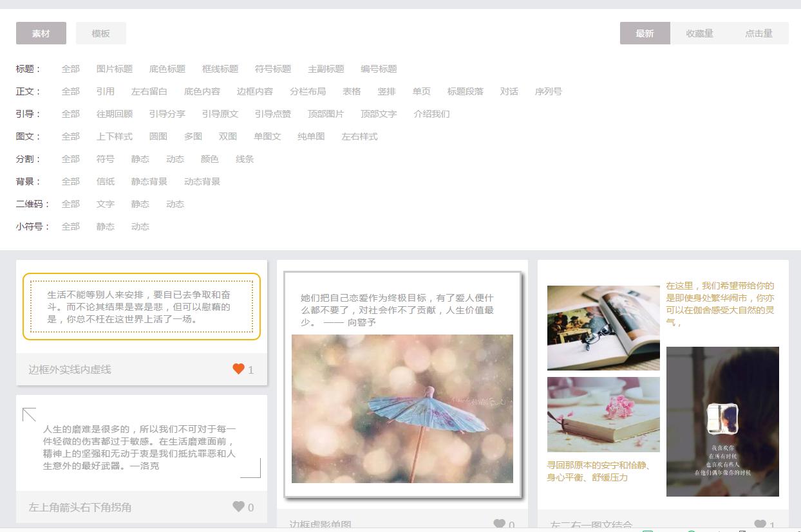
Task: Filter 二维码 items by 文字
Action: pos(105,204)
